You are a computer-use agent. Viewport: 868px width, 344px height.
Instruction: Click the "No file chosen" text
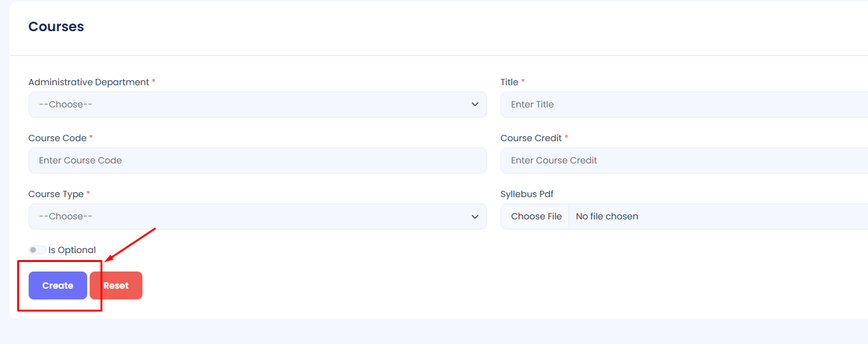(x=607, y=216)
